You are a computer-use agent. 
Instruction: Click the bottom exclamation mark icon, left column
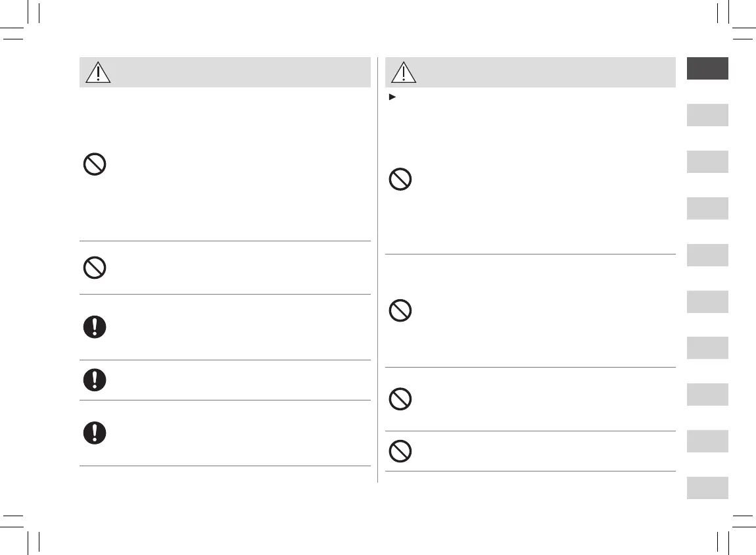click(x=95, y=432)
